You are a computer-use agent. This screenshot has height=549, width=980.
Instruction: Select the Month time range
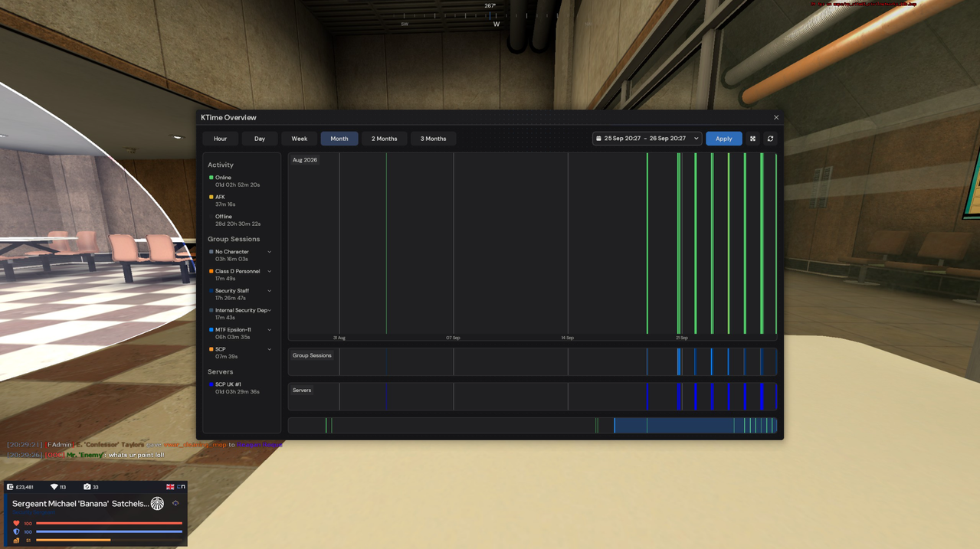point(339,139)
